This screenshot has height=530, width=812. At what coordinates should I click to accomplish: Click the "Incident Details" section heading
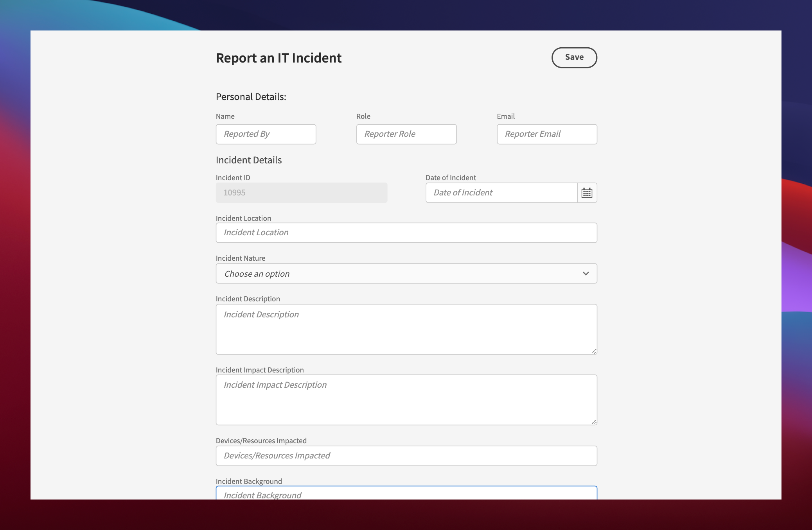(x=249, y=160)
